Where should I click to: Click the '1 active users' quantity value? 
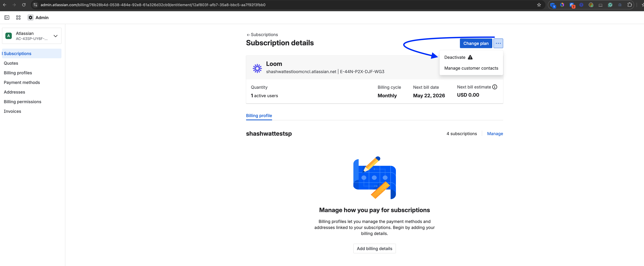tap(264, 96)
